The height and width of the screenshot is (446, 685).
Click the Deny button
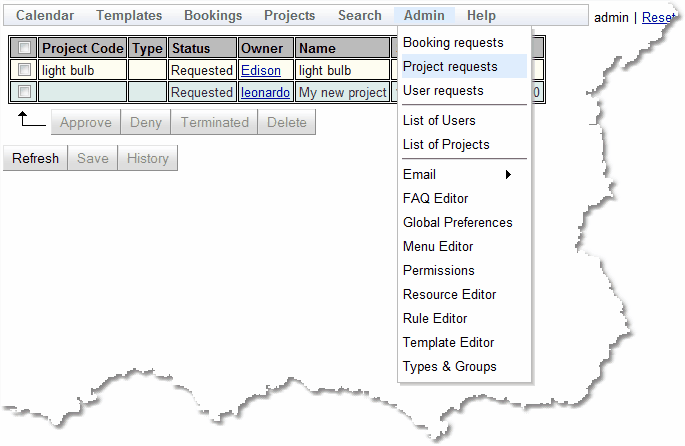pyautogui.click(x=145, y=123)
